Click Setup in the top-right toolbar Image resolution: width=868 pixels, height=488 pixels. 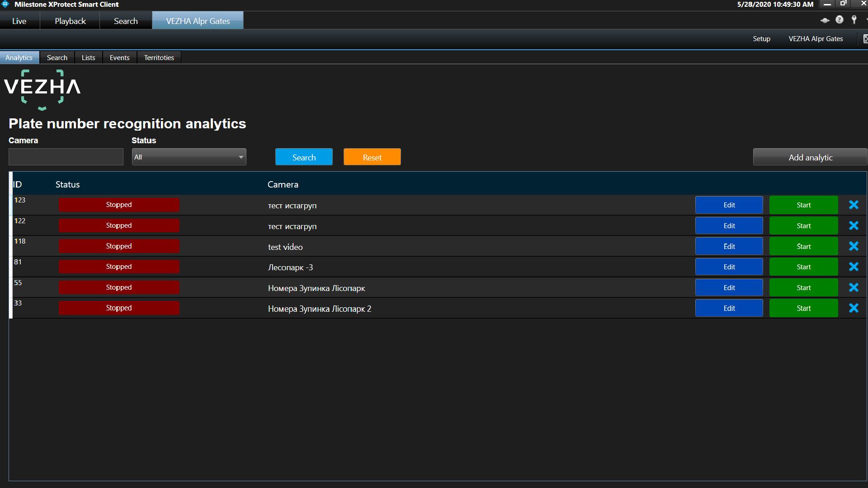point(761,39)
